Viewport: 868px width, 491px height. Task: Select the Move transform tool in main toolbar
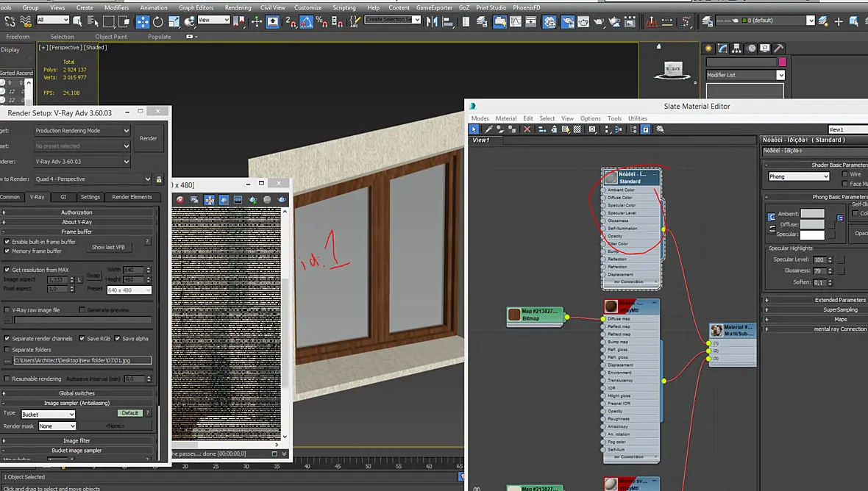[x=142, y=21]
